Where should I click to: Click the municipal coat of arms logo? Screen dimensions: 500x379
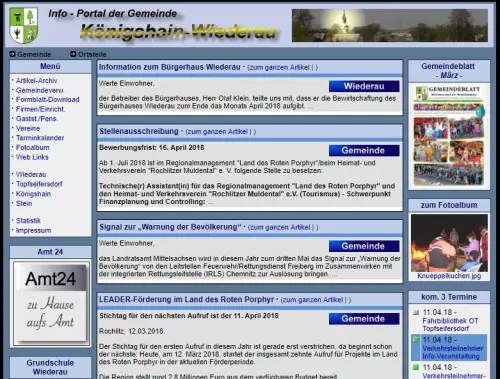(23, 26)
